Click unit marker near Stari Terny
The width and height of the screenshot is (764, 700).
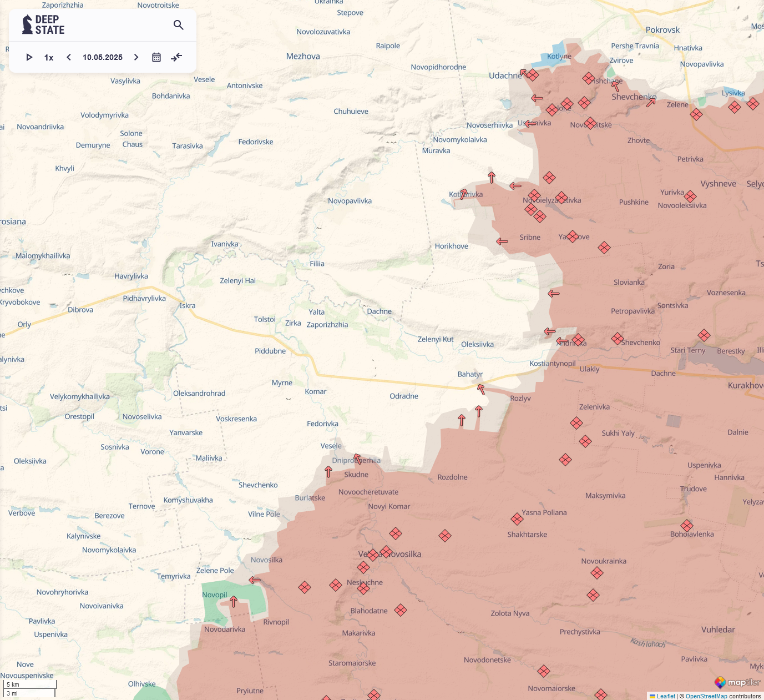[x=704, y=335]
